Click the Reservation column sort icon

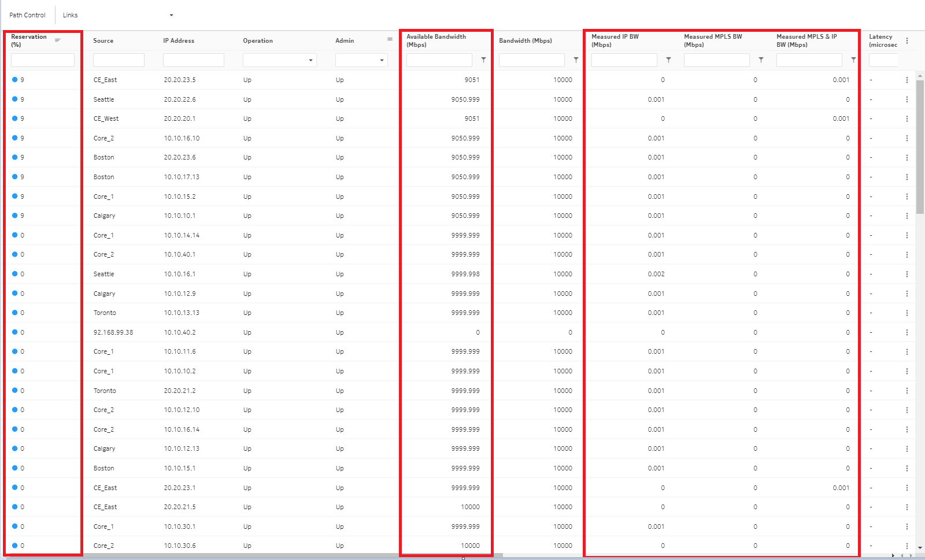click(58, 40)
